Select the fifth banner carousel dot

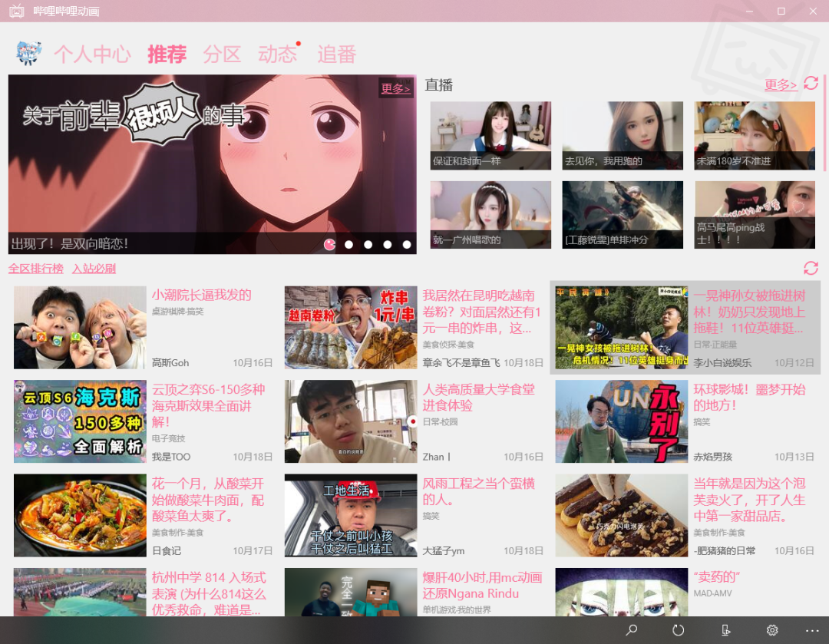[x=407, y=244]
